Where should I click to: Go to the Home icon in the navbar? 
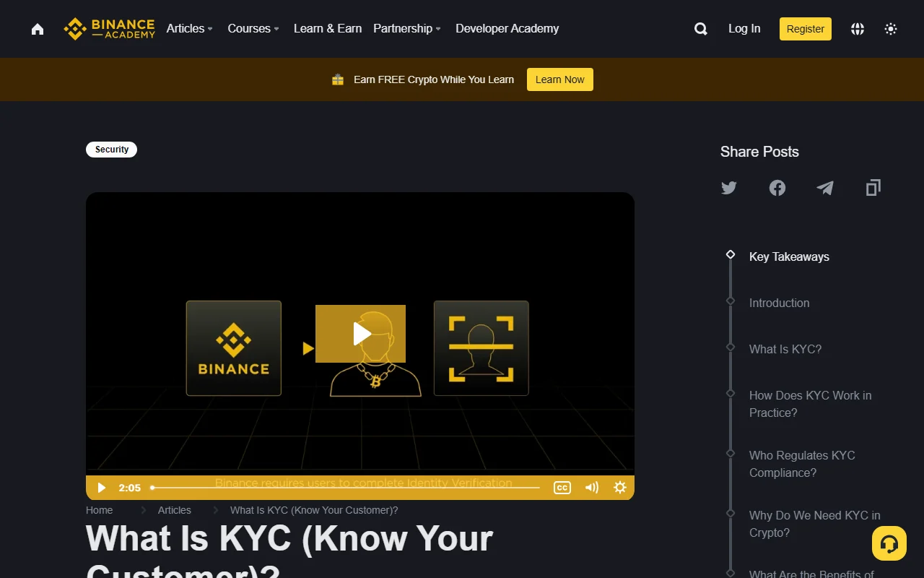(38, 29)
